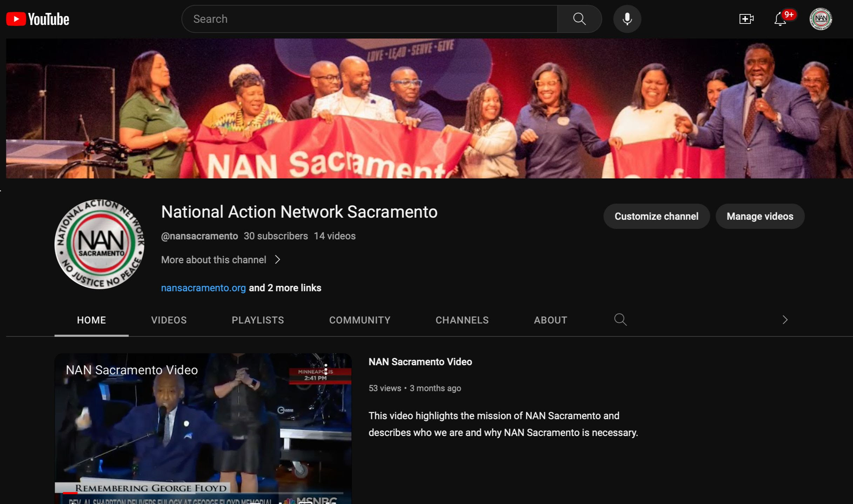Open the ABOUT tab
This screenshot has height=504, width=853.
[x=550, y=320]
